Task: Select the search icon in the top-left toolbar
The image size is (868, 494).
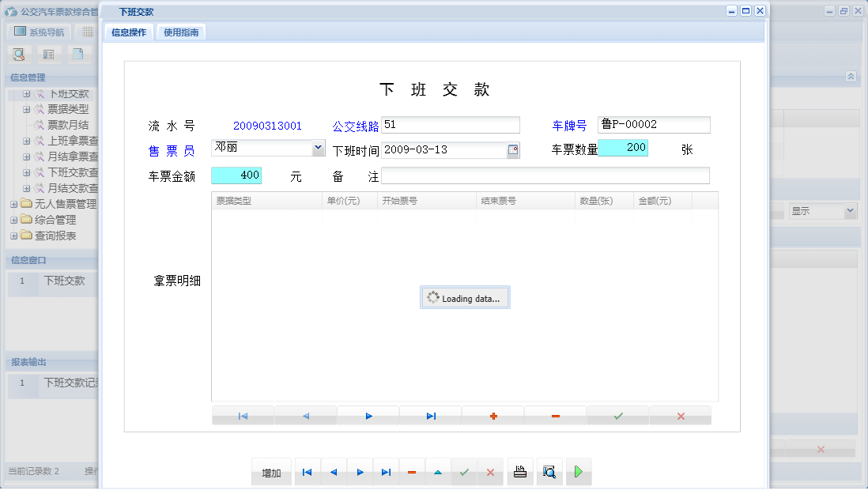Action: click(18, 54)
